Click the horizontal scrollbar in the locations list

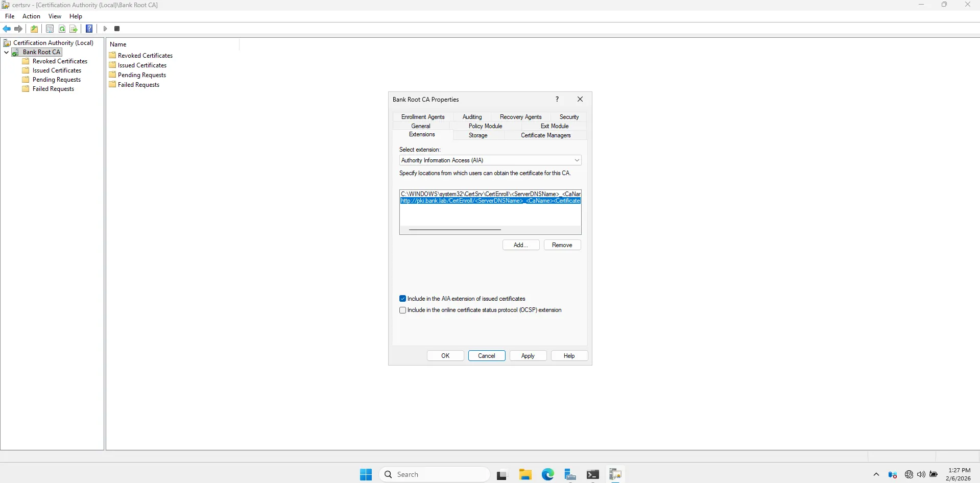tap(455, 230)
